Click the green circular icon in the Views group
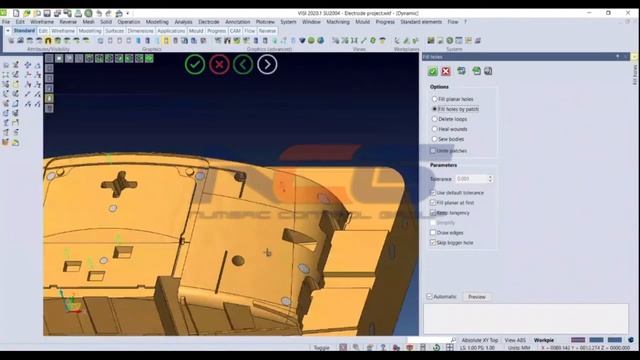 (x=373, y=40)
